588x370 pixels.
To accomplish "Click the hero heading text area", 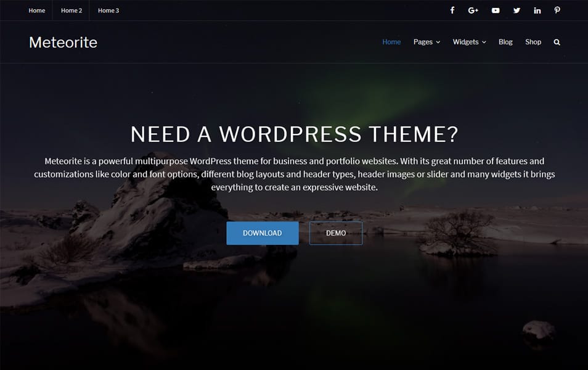I will (294, 134).
